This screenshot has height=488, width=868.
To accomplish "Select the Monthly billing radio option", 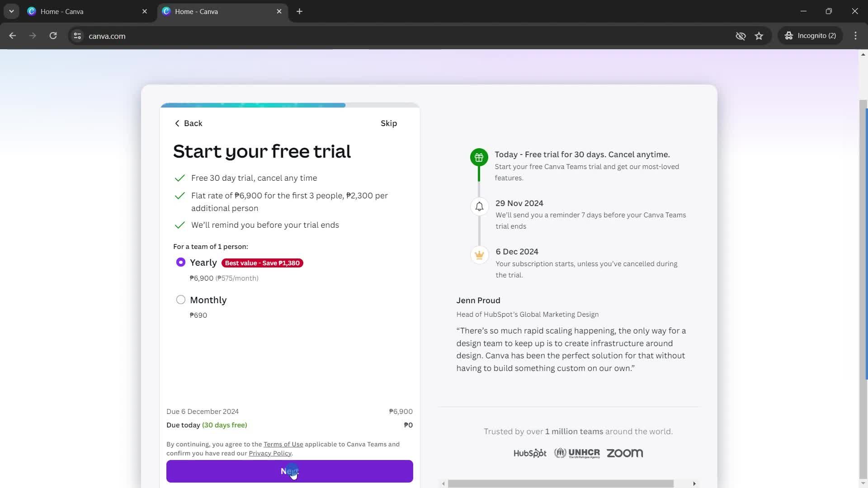I will pos(180,300).
